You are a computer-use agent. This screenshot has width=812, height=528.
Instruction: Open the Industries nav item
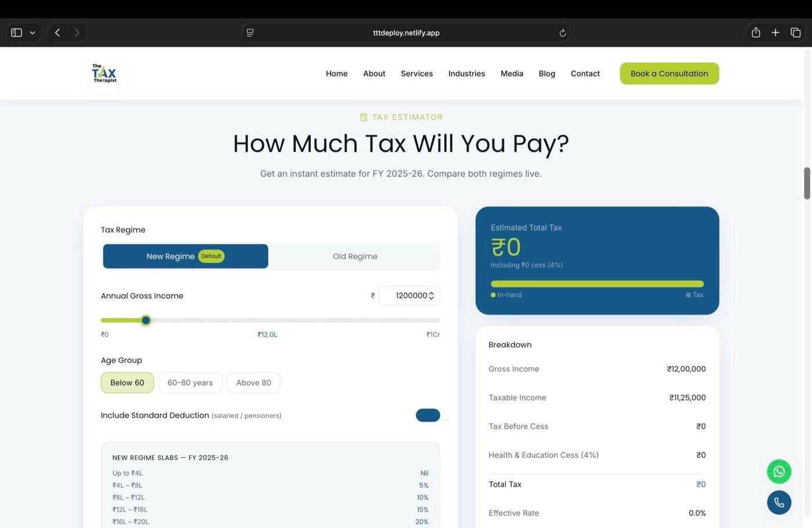[x=466, y=74]
